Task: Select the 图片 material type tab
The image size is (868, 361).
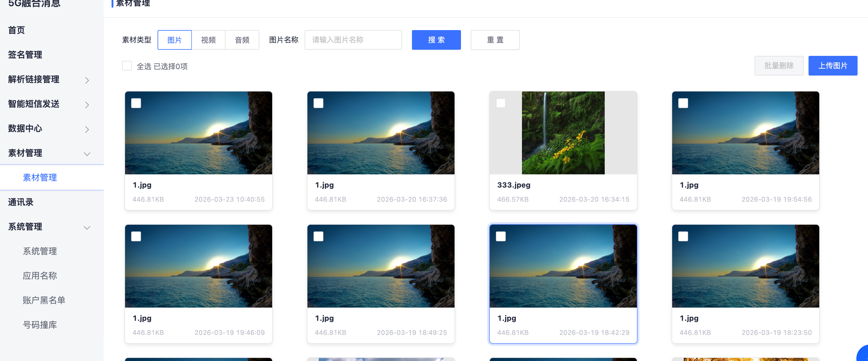Action: [x=174, y=40]
